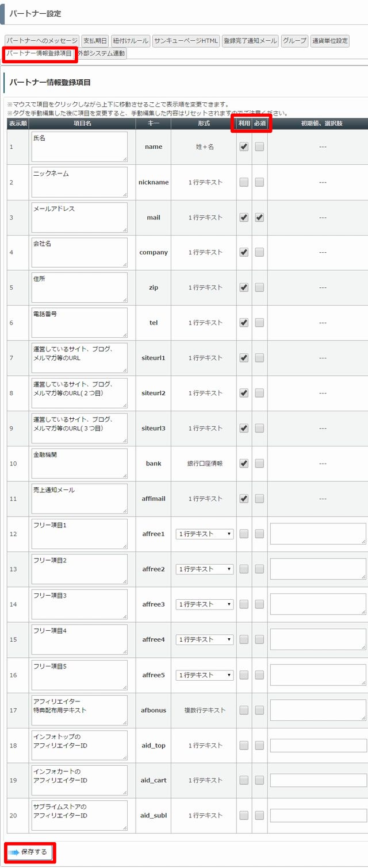
Task: Click the blue arrow icon on 保存する
Action: click(13, 852)
